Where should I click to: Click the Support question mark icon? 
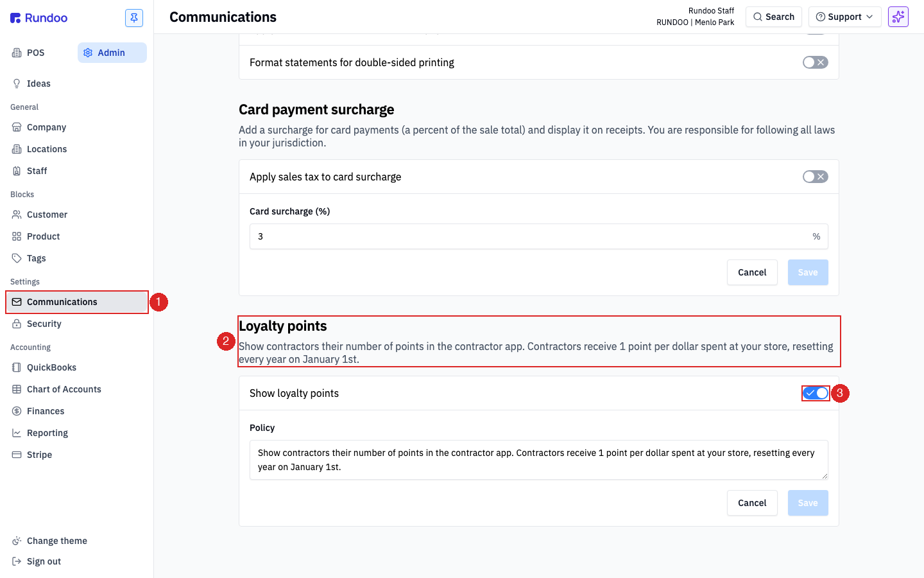(x=821, y=17)
